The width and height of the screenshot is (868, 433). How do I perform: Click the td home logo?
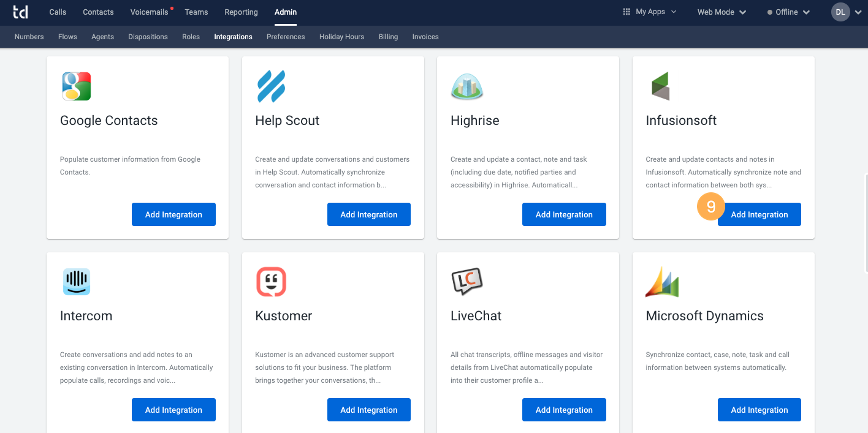pos(20,12)
